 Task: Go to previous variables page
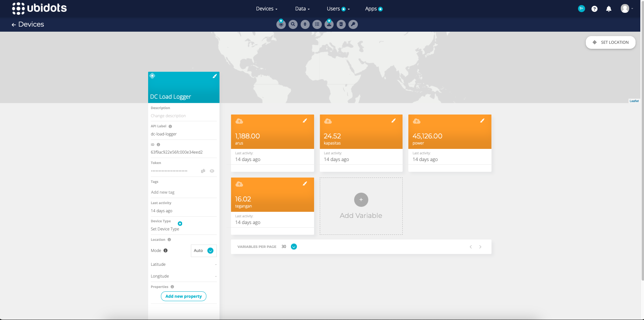click(471, 247)
